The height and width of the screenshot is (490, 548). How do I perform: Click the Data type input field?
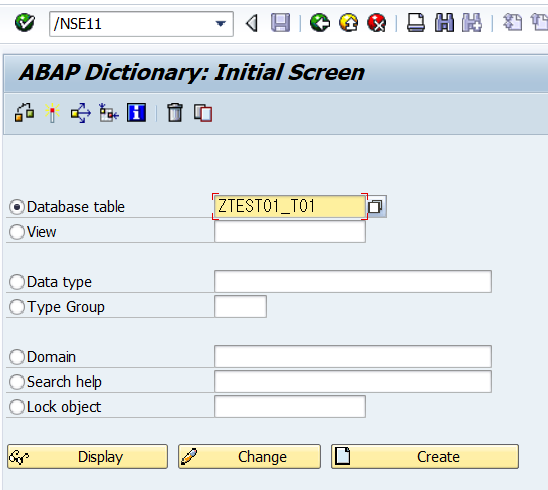[x=353, y=281]
